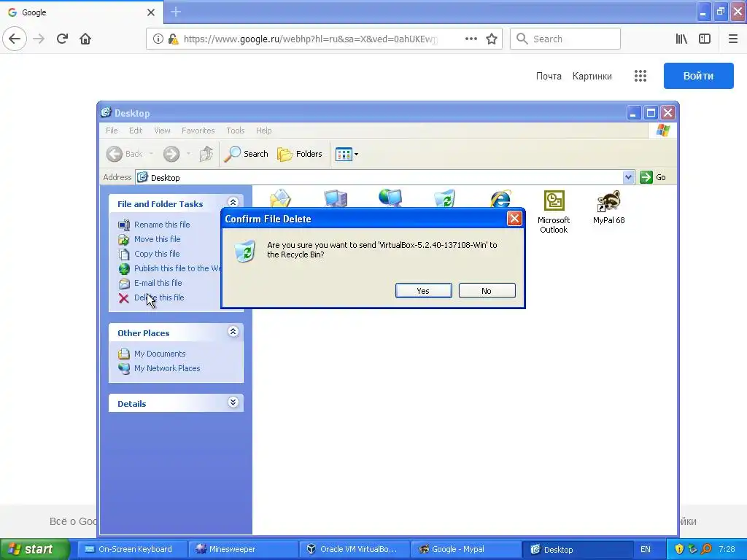
Task: Close the Confirm File Delete dialog
Action: pyautogui.click(x=514, y=219)
